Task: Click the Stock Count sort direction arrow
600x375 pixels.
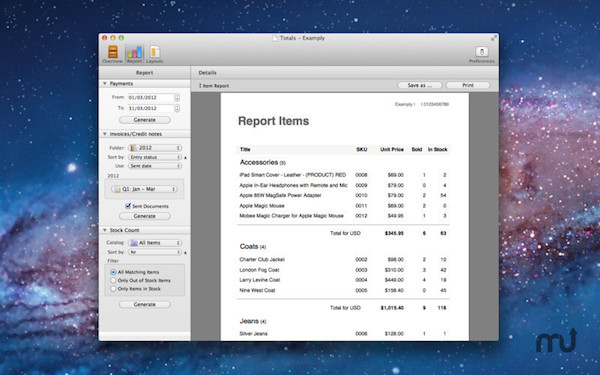Action: coord(186,253)
